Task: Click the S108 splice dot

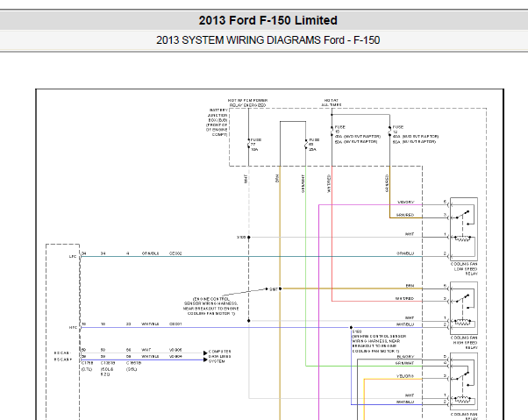Action: pos(249,238)
